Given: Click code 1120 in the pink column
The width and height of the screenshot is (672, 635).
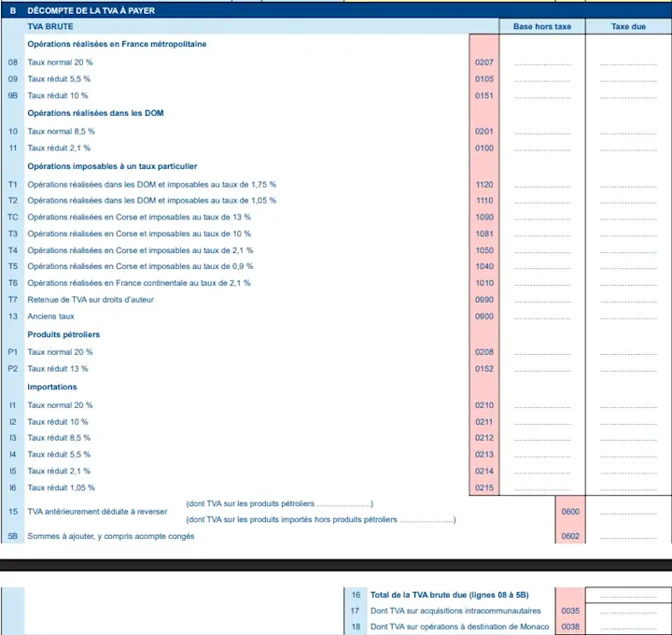Looking at the screenshot, I should click(x=484, y=185).
